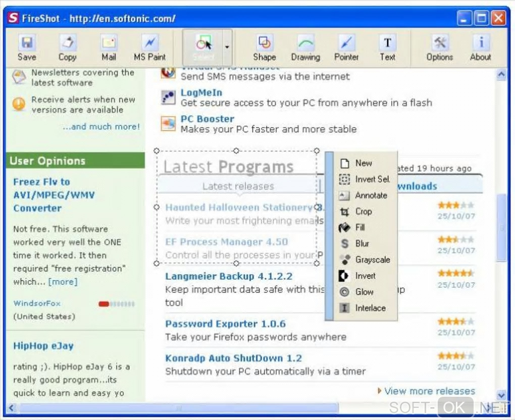Choose the Text tool
Image resolution: width=515 pixels, height=420 pixels.
click(388, 48)
